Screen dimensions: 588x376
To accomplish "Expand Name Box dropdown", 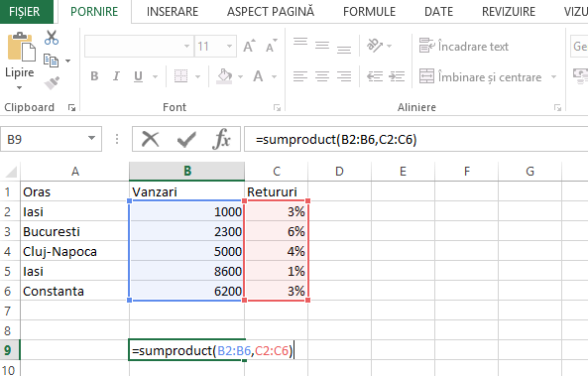I will tap(91, 138).
